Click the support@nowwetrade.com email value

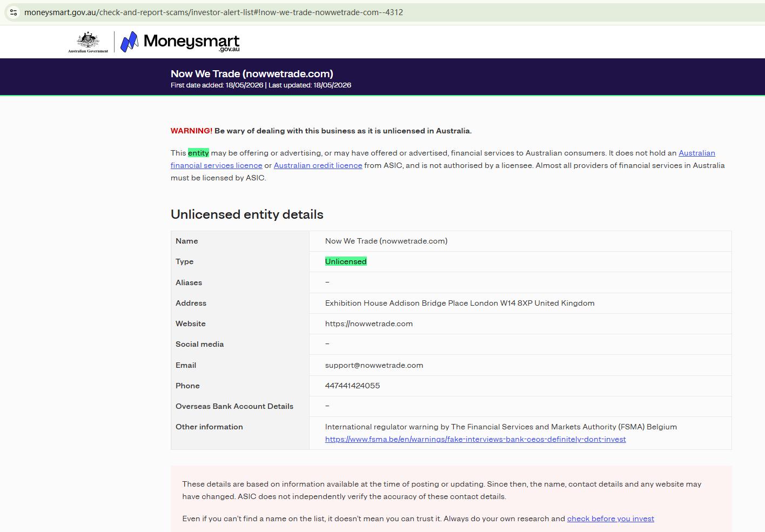[374, 365]
